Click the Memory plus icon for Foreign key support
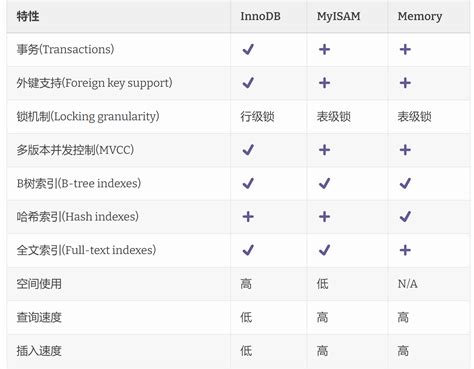Viewport: 474px width, 369px height. point(405,83)
